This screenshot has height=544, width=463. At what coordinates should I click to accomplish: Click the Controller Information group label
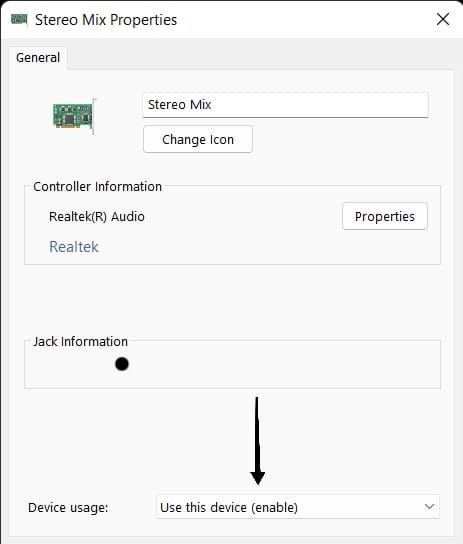coord(97,187)
